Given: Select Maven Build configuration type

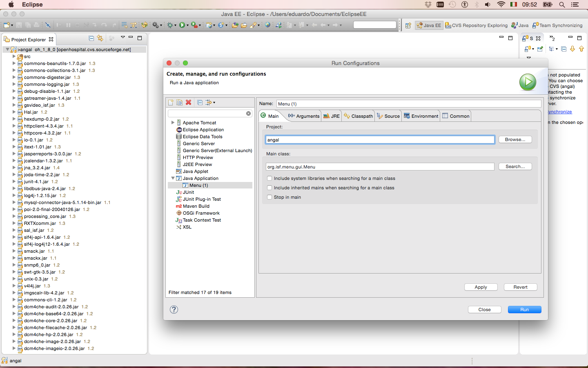Looking at the screenshot, I should coord(196,206).
